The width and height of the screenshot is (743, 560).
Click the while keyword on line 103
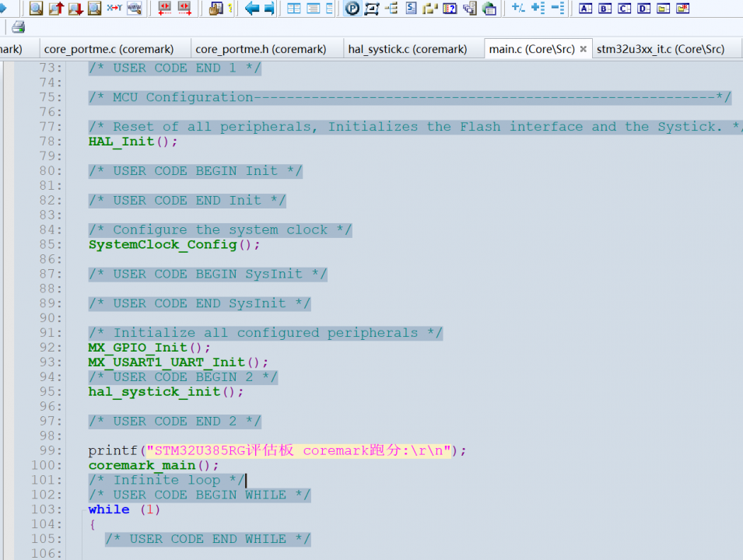(x=109, y=509)
